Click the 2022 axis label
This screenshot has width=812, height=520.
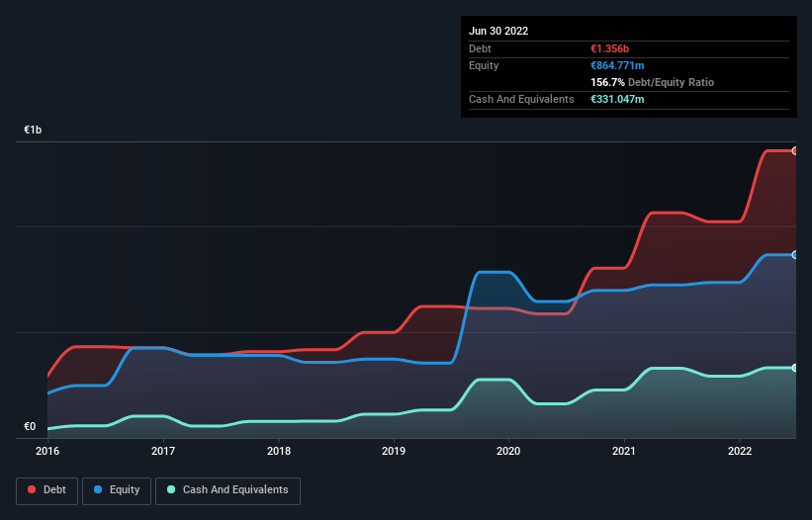[x=740, y=451]
